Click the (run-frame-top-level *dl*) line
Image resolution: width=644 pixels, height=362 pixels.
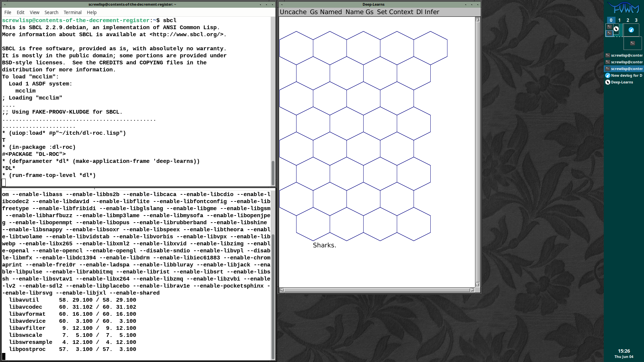coord(49,175)
